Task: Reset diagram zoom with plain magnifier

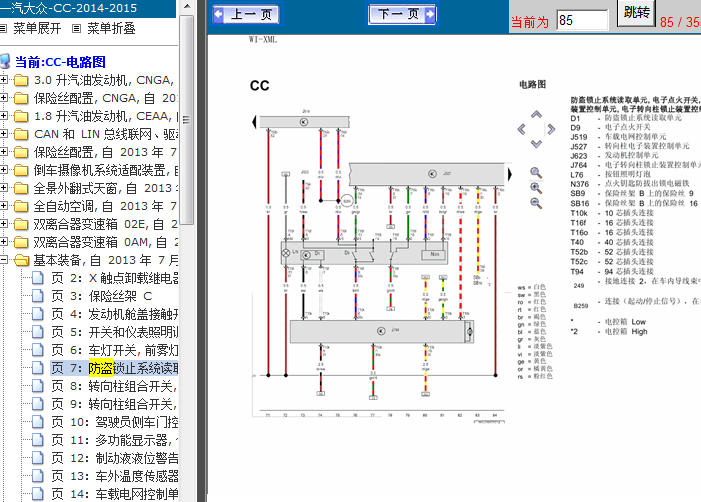Action: pyautogui.click(x=536, y=173)
